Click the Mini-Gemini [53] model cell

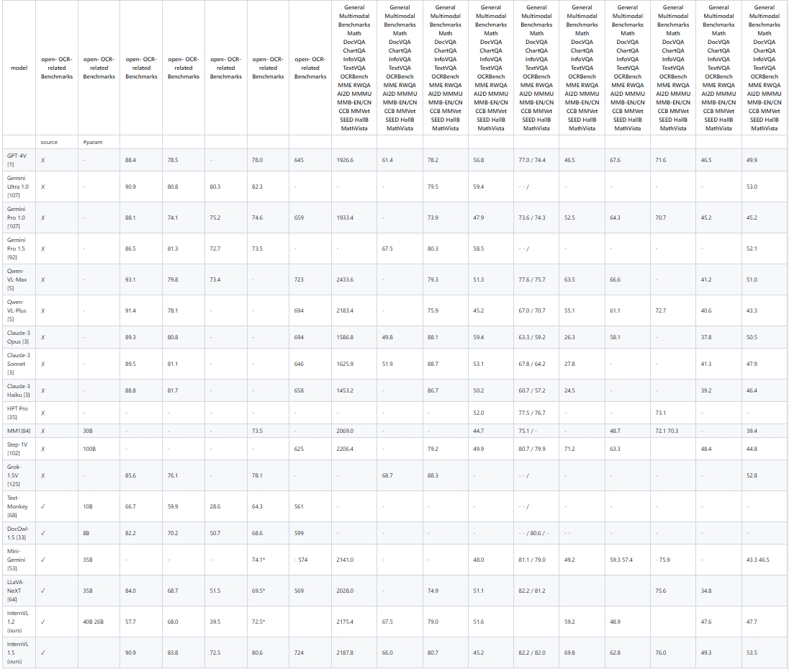tap(19, 560)
